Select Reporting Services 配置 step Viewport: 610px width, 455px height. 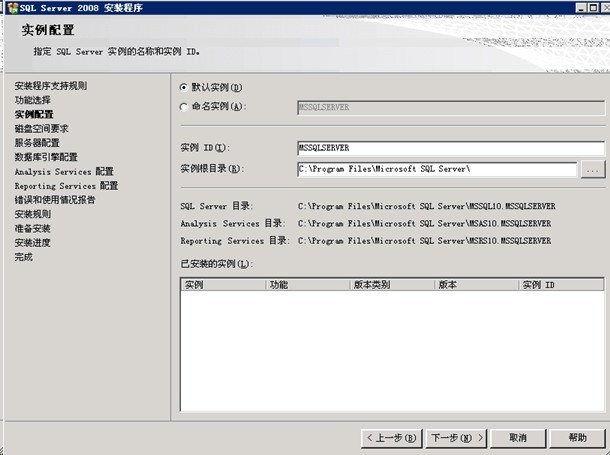(66, 186)
